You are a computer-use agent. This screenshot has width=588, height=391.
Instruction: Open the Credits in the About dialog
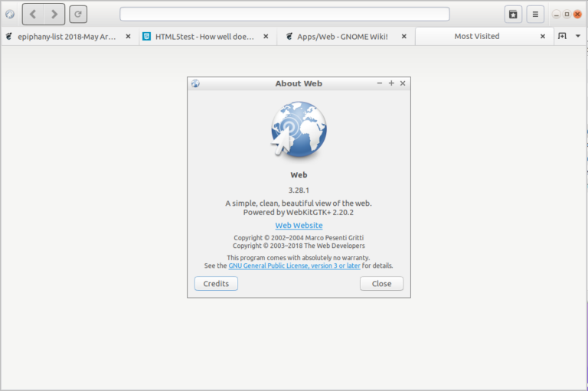216,283
